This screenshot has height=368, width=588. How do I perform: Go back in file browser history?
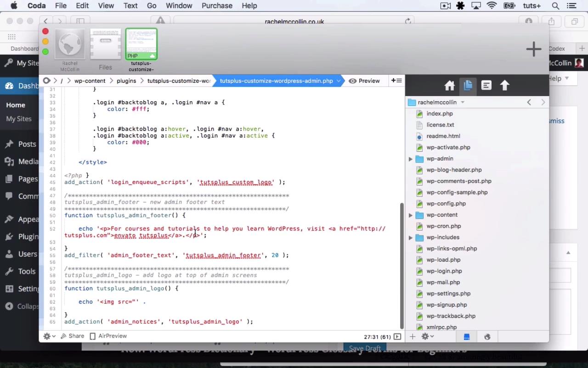click(x=529, y=102)
